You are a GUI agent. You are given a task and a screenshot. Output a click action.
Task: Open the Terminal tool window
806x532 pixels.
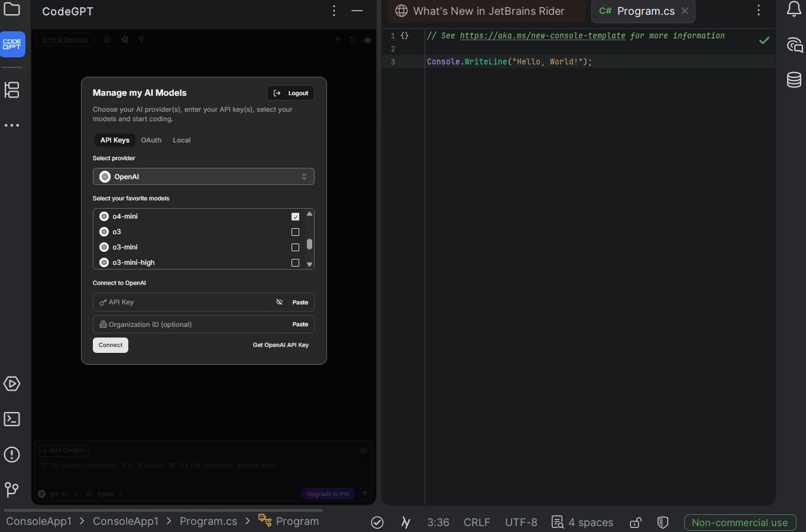click(x=12, y=419)
